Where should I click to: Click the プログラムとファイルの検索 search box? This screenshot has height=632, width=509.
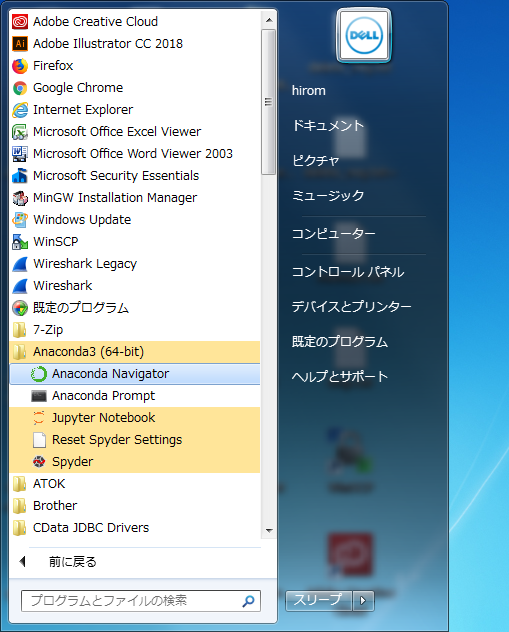click(141, 601)
